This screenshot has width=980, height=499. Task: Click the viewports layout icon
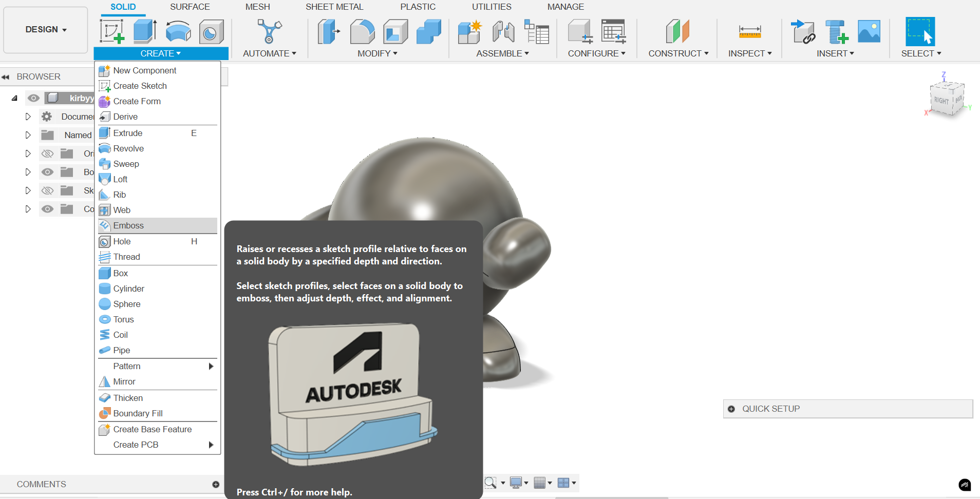pos(563,483)
